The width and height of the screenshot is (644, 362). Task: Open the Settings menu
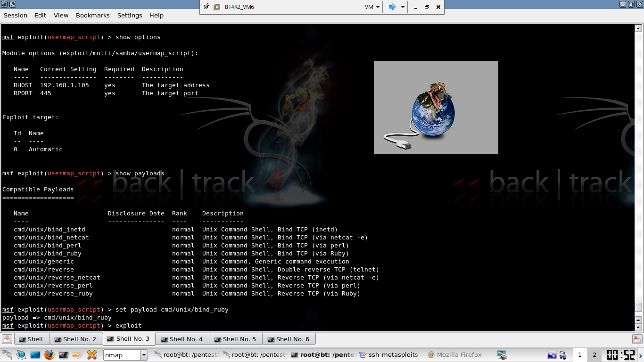[x=130, y=15]
